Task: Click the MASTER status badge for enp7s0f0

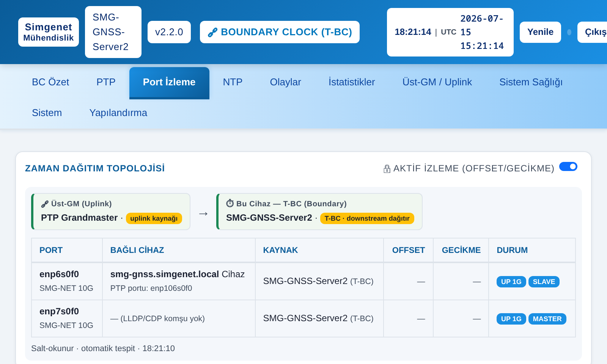Action: [x=547, y=319]
